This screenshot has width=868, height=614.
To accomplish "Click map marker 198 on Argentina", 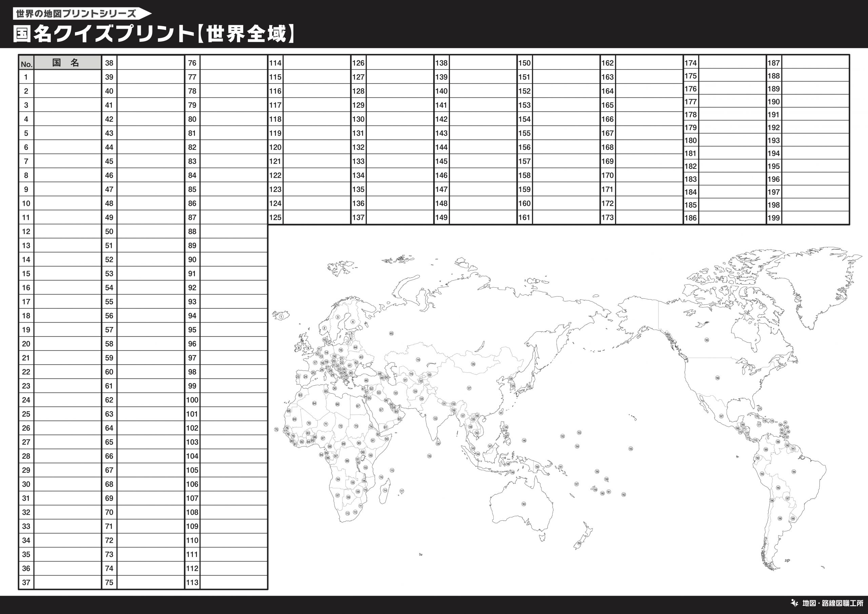I will [780, 519].
